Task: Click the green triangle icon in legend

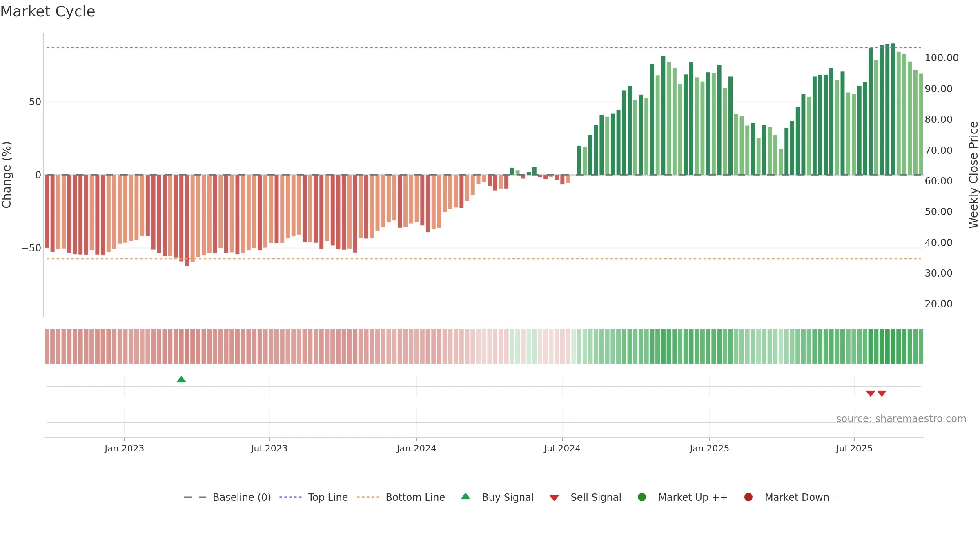Action: pos(465,496)
